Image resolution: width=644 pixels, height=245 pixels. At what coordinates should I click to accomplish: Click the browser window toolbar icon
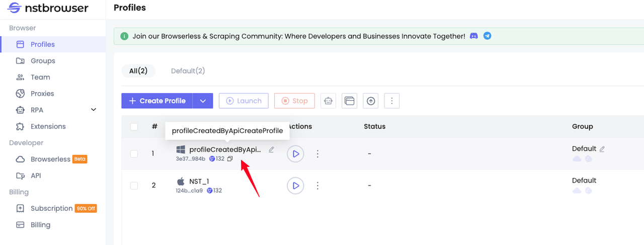coord(350,101)
